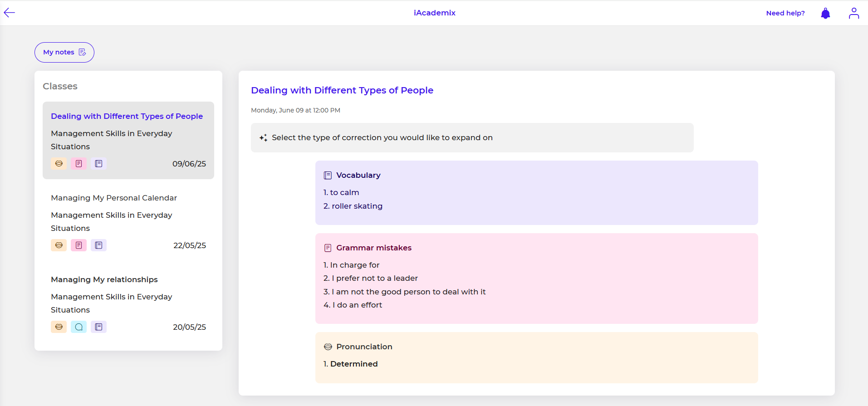Click vocabulary icon on 09/06/25 class

[x=98, y=164]
